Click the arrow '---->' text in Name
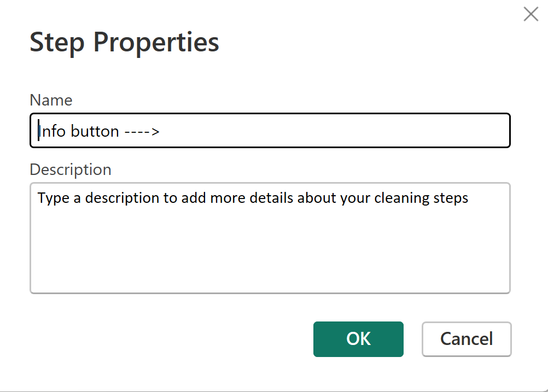548x392 pixels. pyautogui.click(x=142, y=132)
